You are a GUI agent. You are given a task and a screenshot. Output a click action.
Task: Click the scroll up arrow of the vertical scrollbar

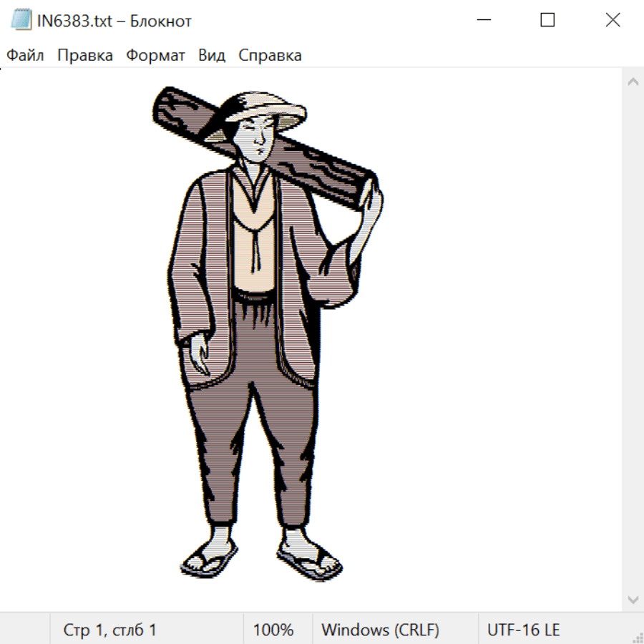633,82
